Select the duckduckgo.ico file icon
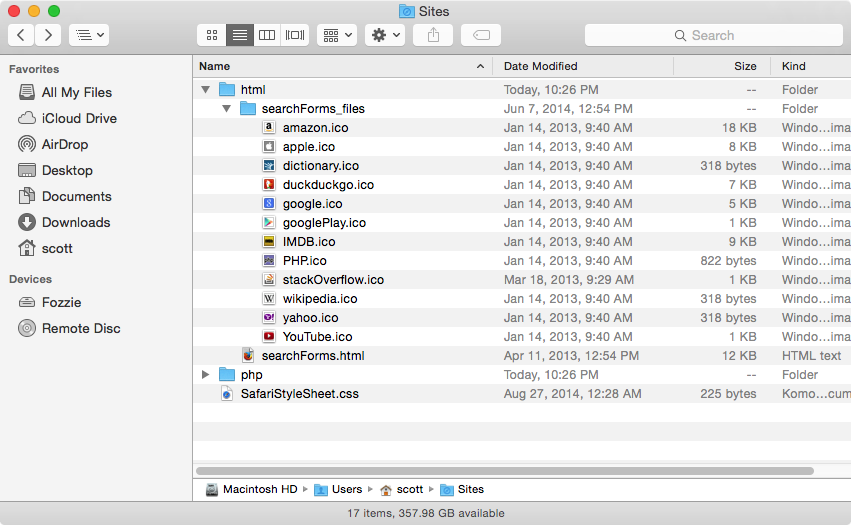The image size is (851, 525). (x=269, y=185)
